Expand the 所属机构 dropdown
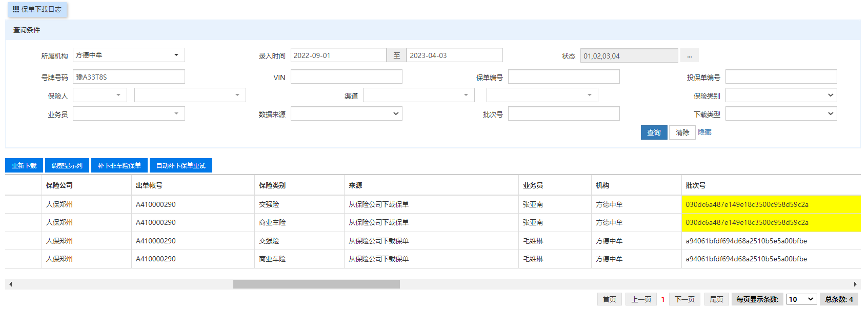The width and height of the screenshot is (868, 325). coord(129,55)
